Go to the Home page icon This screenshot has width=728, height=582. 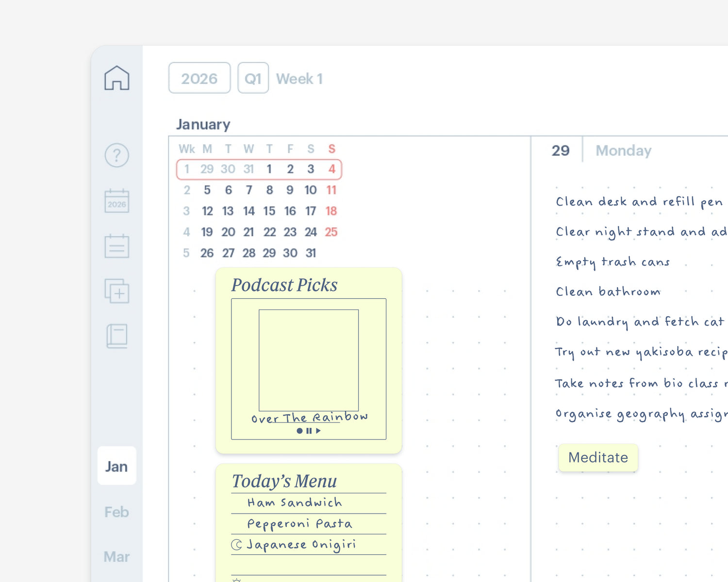(117, 78)
